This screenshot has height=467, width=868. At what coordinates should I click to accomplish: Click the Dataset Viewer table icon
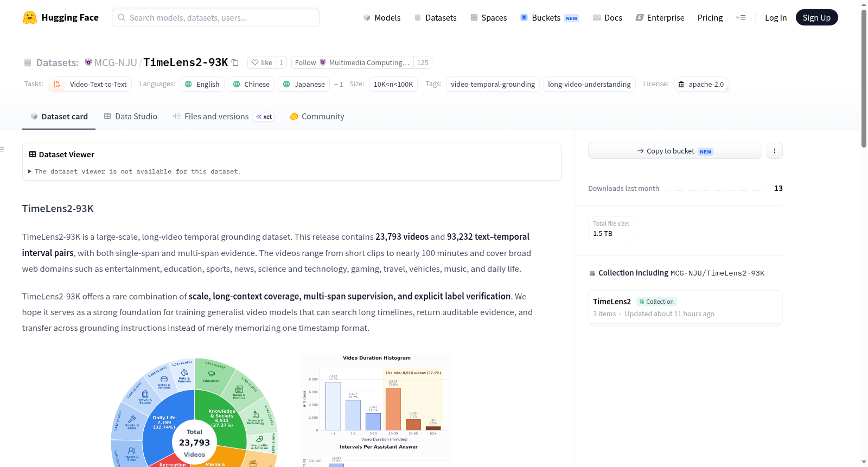33,155
